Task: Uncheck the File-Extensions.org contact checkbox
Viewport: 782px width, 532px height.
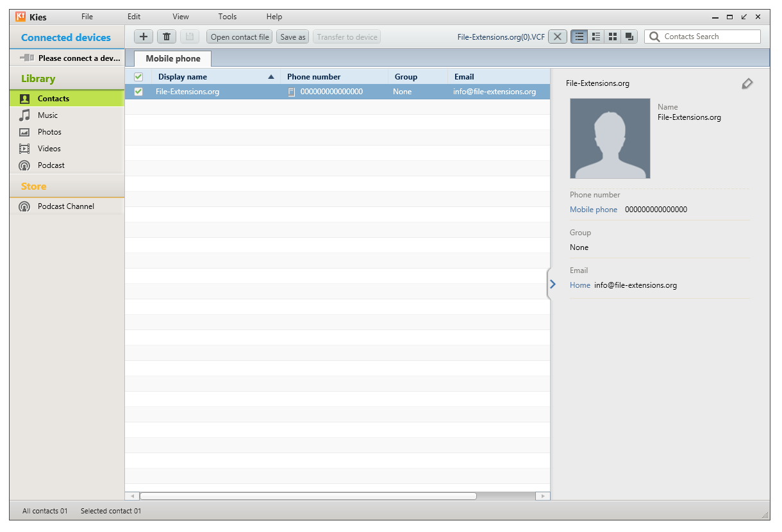Action: click(138, 91)
